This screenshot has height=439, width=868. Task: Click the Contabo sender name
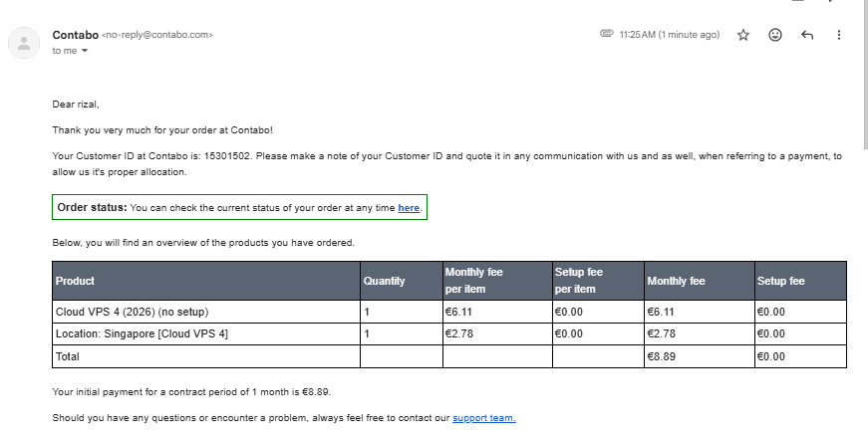(x=76, y=35)
